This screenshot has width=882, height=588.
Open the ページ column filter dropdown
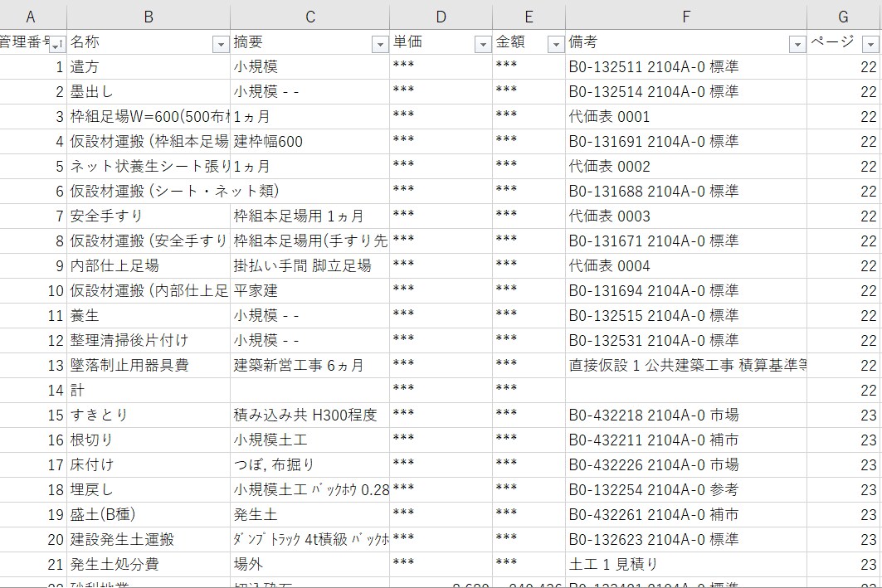point(870,45)
